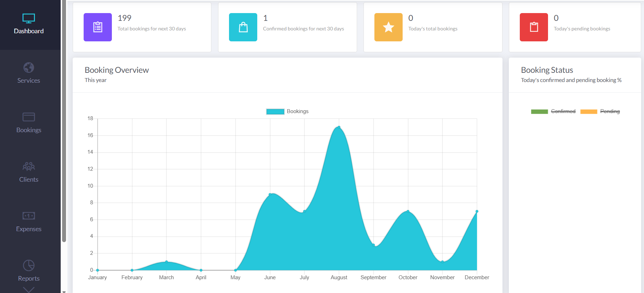The width and height of the screenshot is (644, 293).
Task: Click the March data point on chart
Action: (167, 262)
